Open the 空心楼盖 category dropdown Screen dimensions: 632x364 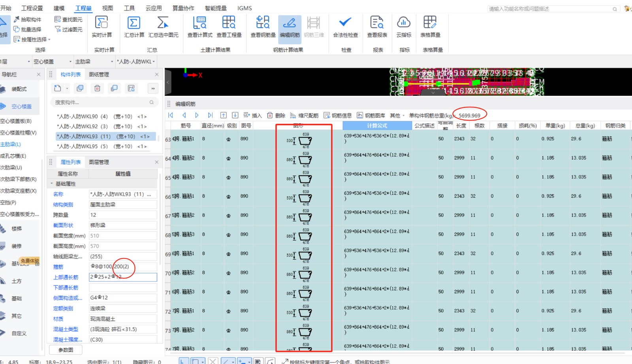coord(70,62)
